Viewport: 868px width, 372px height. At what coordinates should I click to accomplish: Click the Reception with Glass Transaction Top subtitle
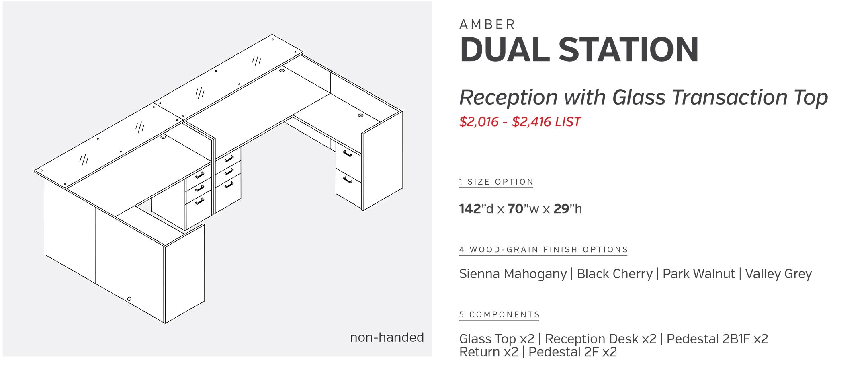pos(643,97)
